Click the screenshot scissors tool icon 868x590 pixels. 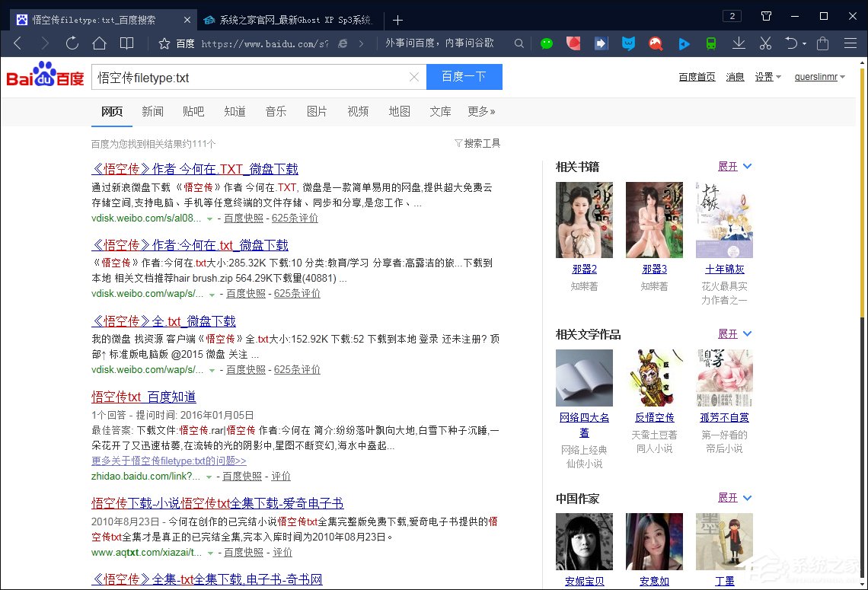764,43
